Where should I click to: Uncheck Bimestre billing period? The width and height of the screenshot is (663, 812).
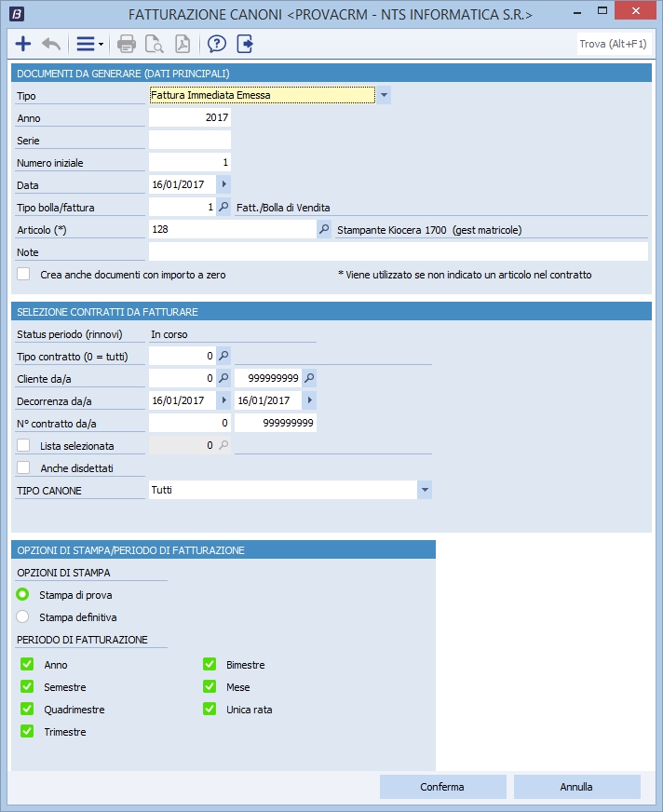tap(210, 665)
